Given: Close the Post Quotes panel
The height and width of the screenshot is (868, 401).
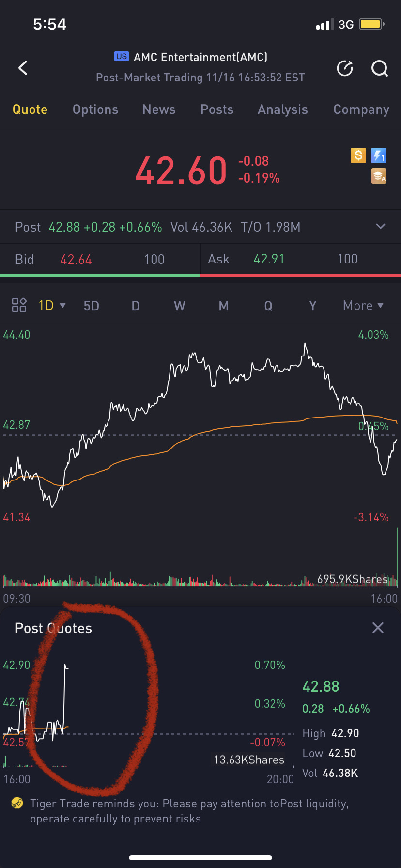Looking at the screenshot, I should (378, 628).
